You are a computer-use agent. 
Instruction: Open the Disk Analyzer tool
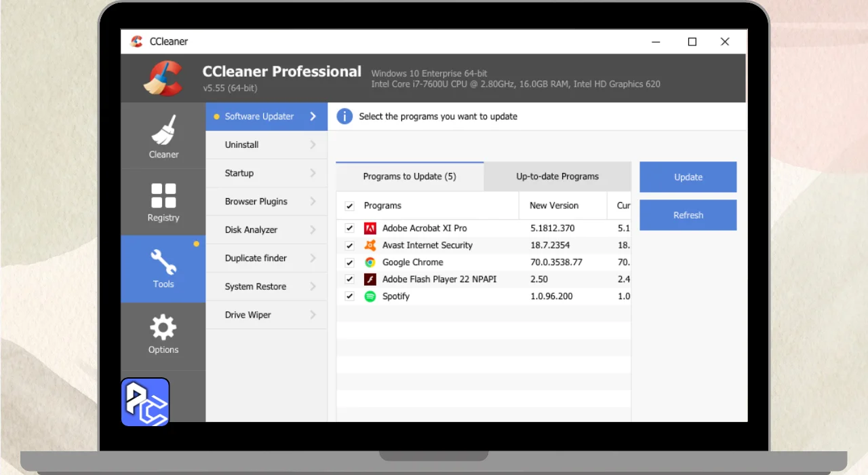click(267, 229)
